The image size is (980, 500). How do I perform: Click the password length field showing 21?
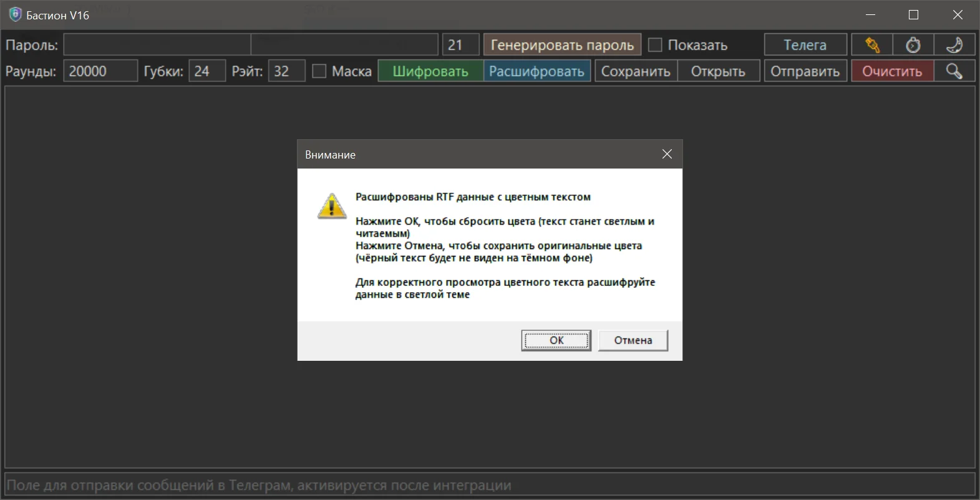click(x=460, y=45)
